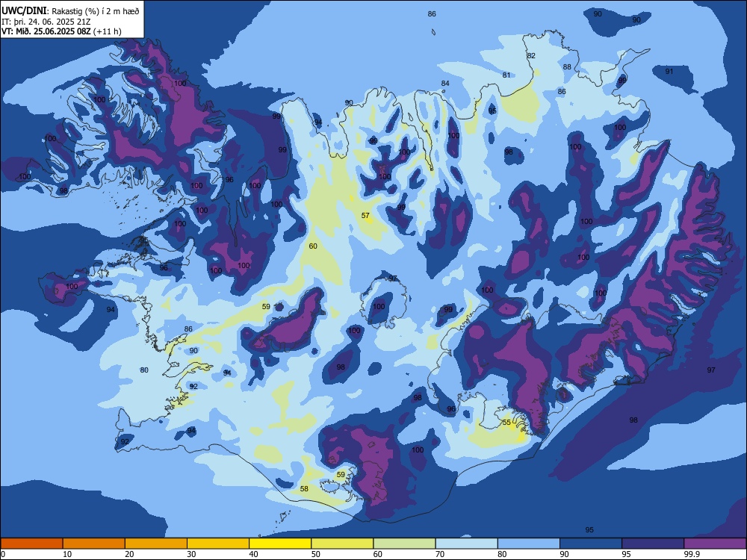Click the light blue 80–90 legend swatch
This screenshot has height=560, width=747.
pos(529,544)
